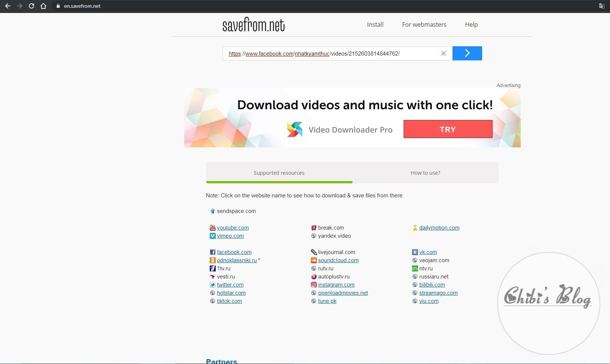This screenshot has height=364, width=610.
Task: Open the instagram.com link
Action: click(336, 285)
